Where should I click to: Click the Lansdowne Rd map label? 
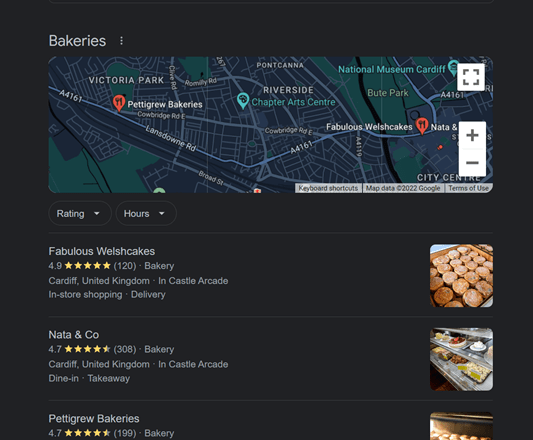[x=171, y=138]
